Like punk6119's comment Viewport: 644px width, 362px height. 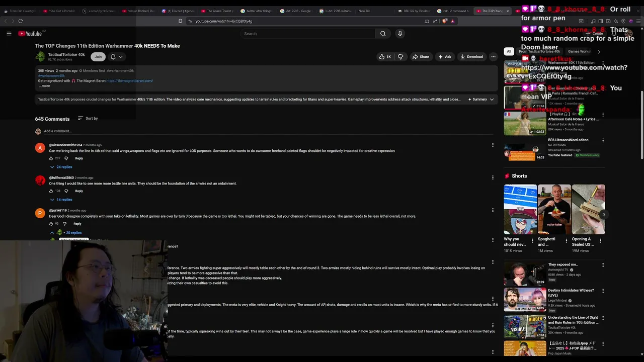click(x=51, y=224)
